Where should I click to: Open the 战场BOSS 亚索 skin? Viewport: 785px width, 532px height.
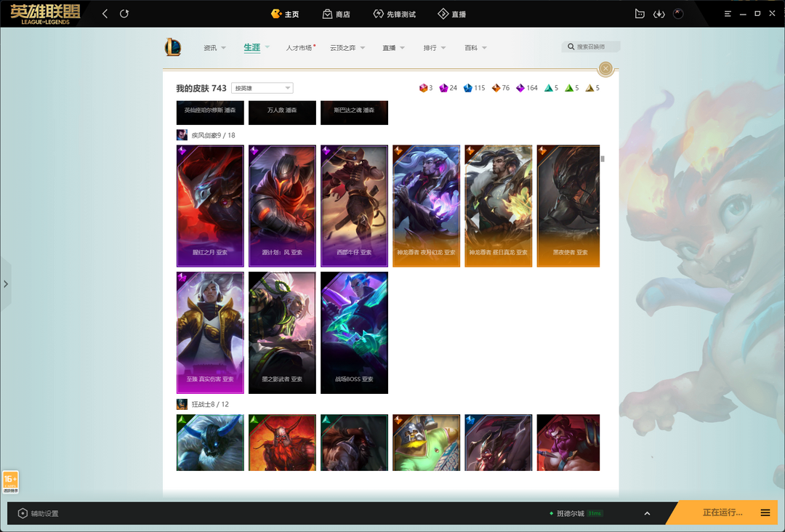coord(355,333)
